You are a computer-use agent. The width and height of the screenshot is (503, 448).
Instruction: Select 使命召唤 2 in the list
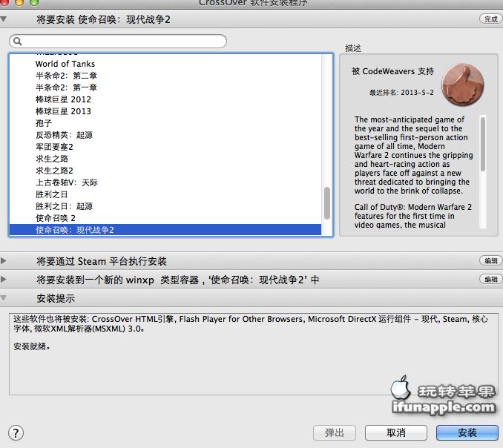(x=165, y=218)
